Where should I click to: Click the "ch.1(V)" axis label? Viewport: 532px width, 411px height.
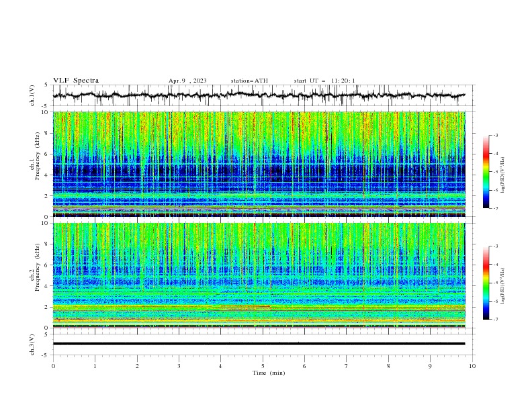tap(32, 95)
